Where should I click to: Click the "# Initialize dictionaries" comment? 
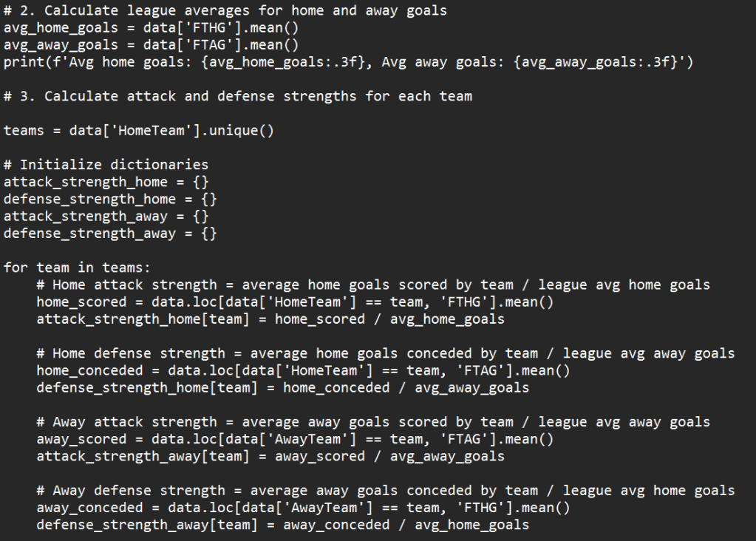point(106,165)
